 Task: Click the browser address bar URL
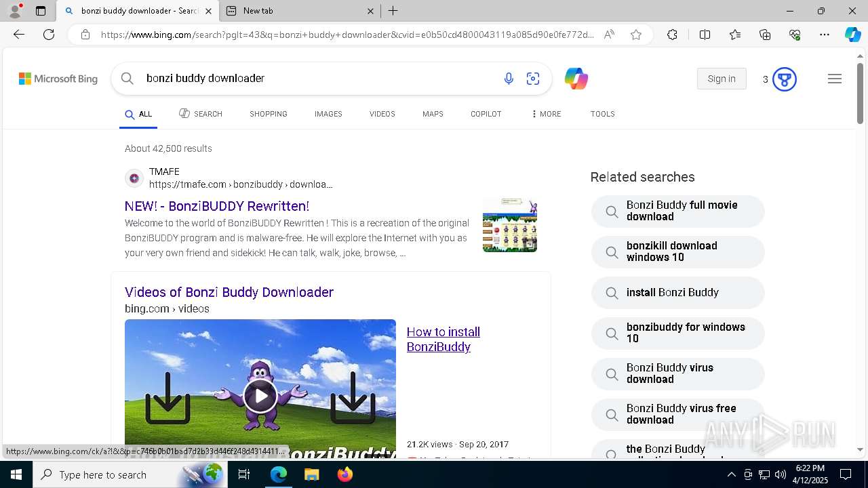(347, 35)
